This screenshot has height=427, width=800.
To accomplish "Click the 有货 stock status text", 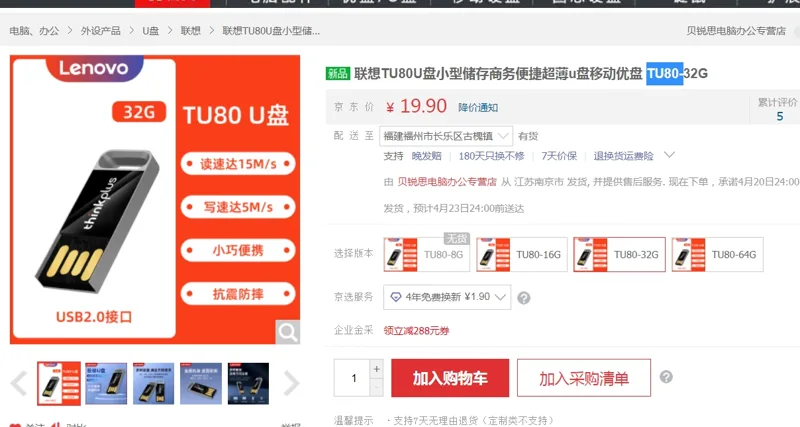I will tap(528, 136).
